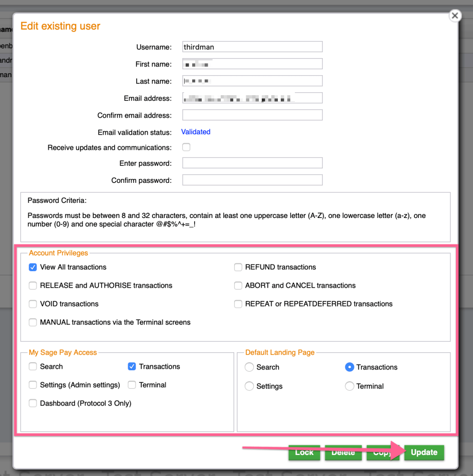The width and height of the screenshot is (473, 476).
Task: Click the Edit existing user heading
Action: click(60, 26)
